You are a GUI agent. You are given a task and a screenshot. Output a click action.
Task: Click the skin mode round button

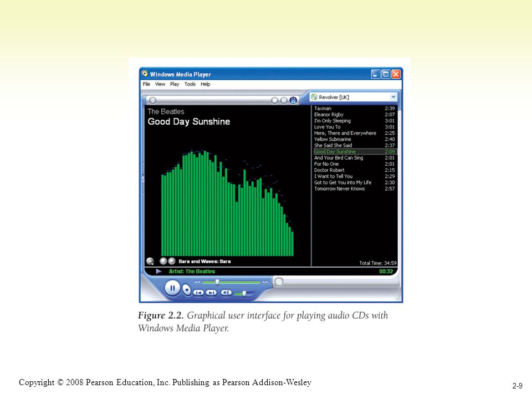279,282
